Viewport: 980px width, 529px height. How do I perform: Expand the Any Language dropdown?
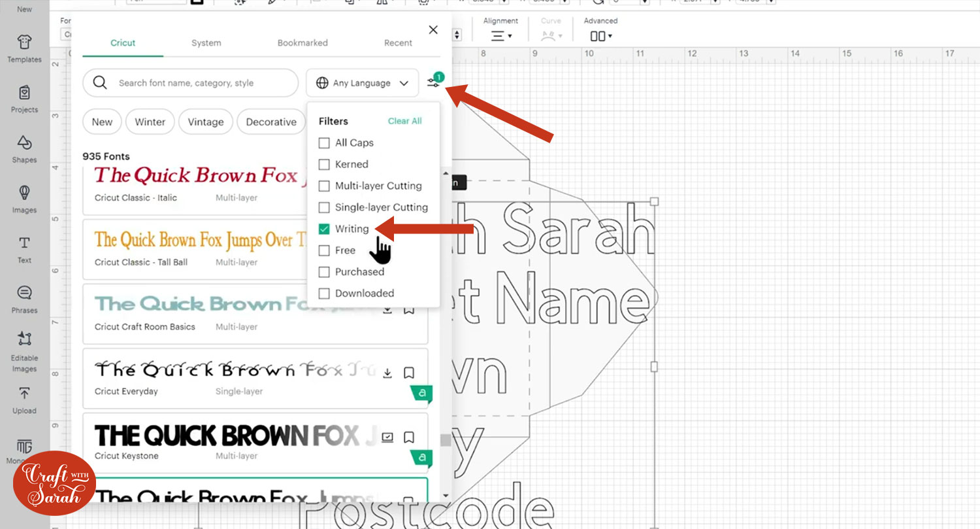coord(362,83)
